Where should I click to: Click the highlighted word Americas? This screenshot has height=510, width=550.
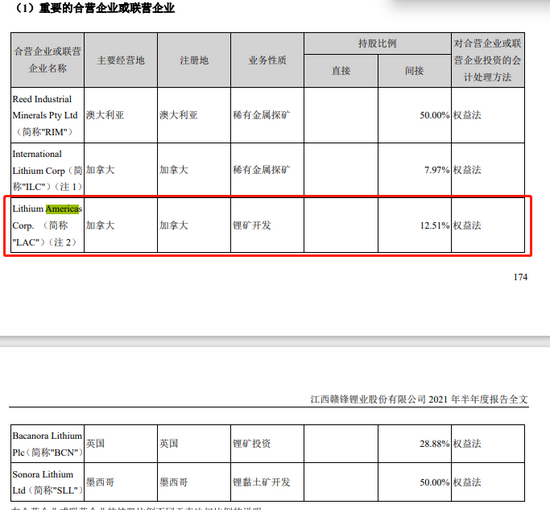(64, 209)
